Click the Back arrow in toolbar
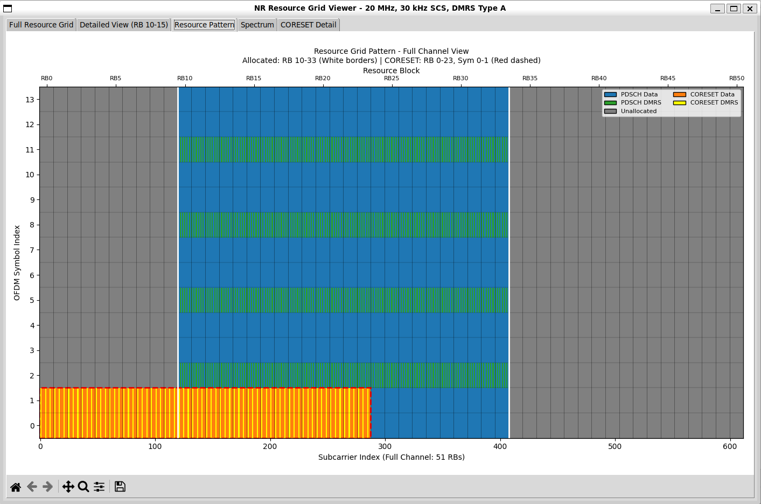 [x=32, y=487]
